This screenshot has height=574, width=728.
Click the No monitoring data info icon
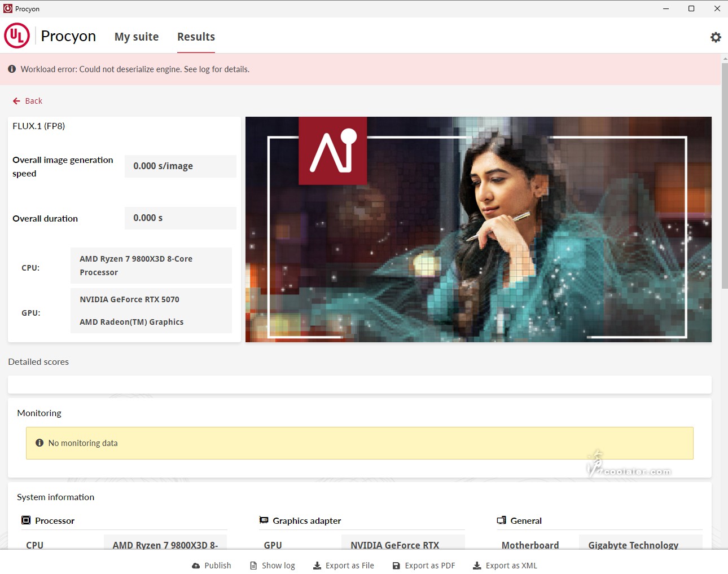[x=40, y=443]
